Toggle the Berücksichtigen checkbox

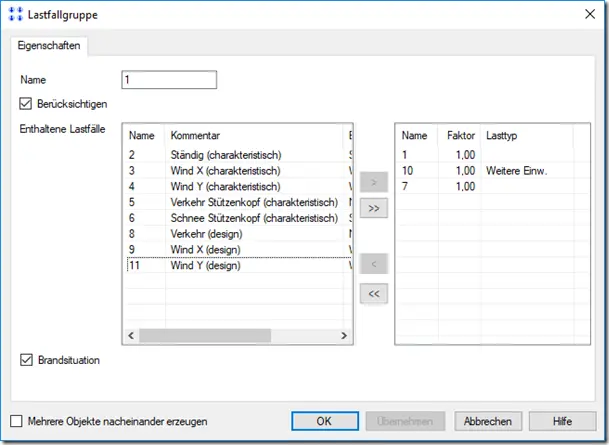coord(26,104)
